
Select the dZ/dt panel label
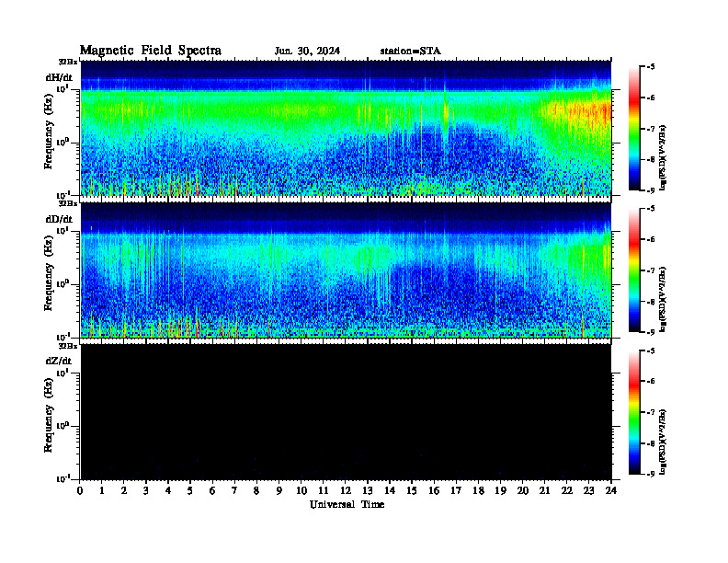point(59,361)
